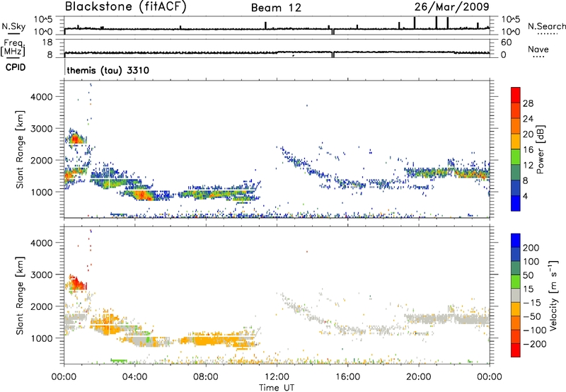Pick the gray segment of the velocity colorbar
Viewport: 566px width, 392px height.
click(x=516, y=295)
